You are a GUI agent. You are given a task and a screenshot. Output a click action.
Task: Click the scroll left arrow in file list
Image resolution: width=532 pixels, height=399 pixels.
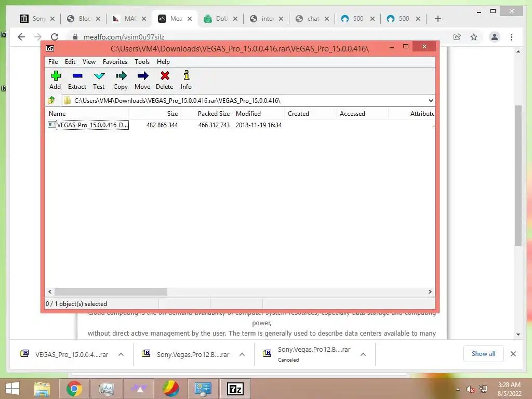pos(50,292)
